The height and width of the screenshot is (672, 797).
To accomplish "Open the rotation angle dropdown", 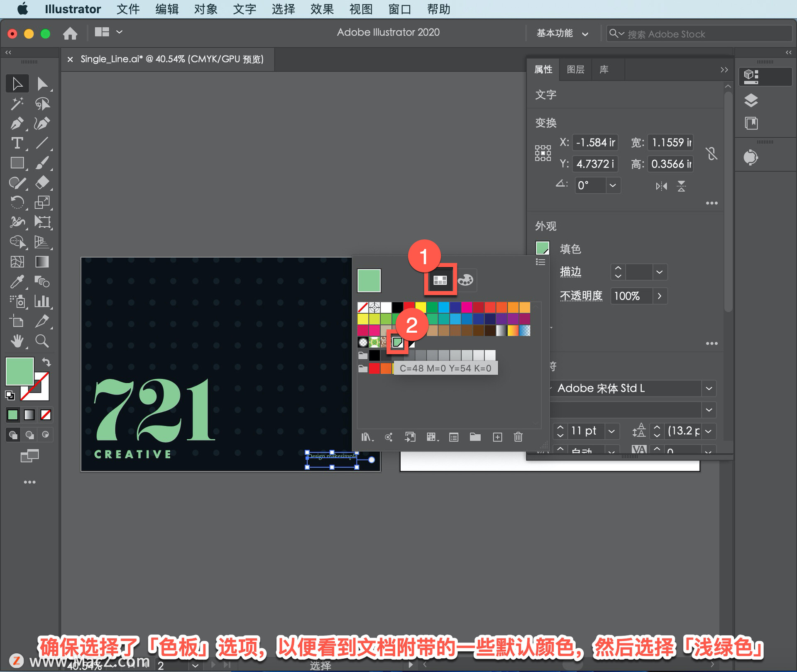I will click(613, 185).
